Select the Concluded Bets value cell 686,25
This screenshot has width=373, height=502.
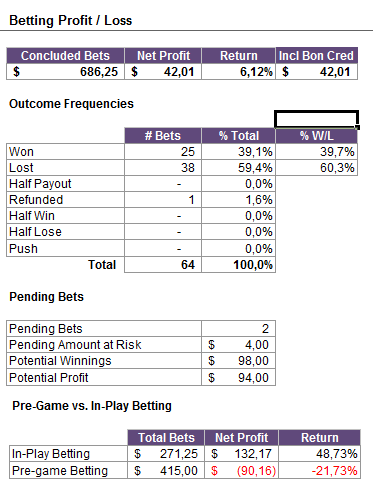tap(65, 72)
